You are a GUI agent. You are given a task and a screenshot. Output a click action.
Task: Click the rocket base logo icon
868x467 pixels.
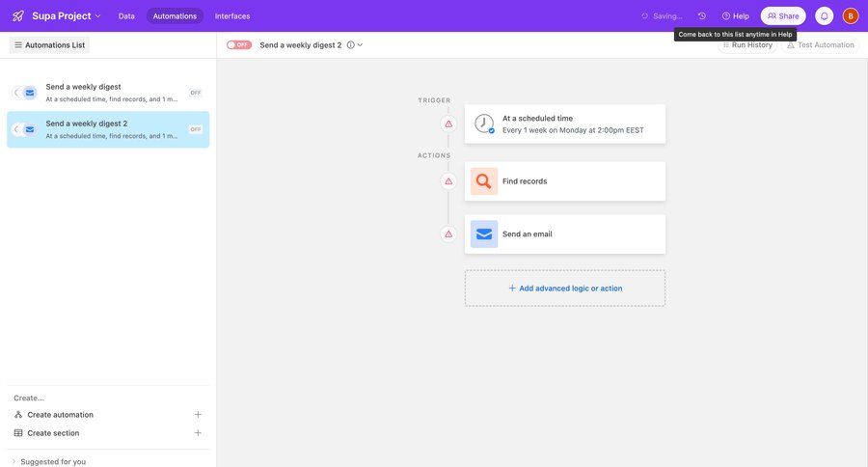(17, 16)
